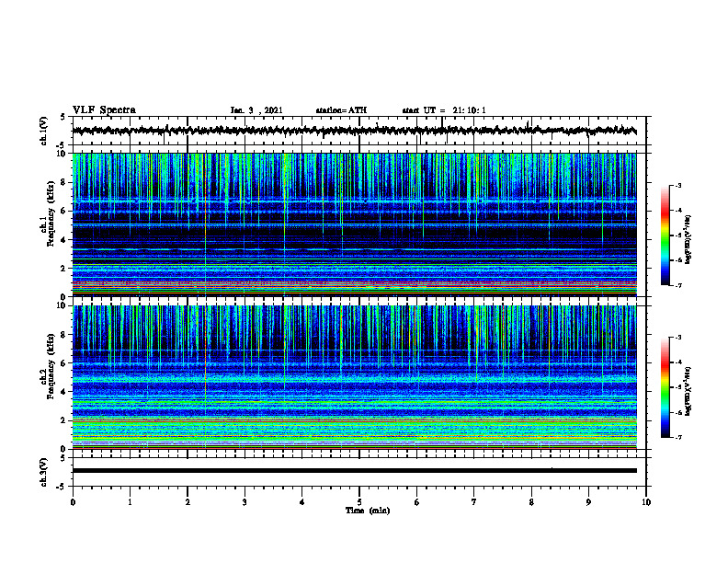Click the 'station=ATH' header label
Image resolution: width=728 pixels, height=563 pixels.
click(x=341, y=110)
